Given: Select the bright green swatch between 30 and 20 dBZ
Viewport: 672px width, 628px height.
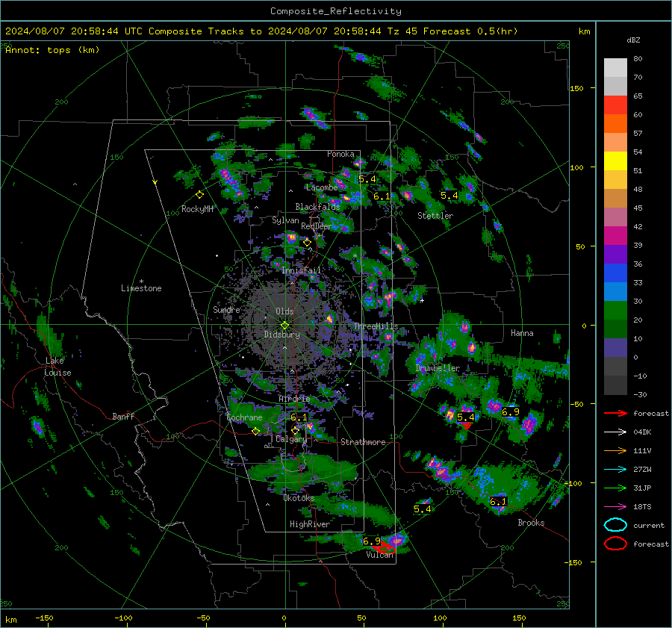Looking at the screenshot, I should coord(615,310).
